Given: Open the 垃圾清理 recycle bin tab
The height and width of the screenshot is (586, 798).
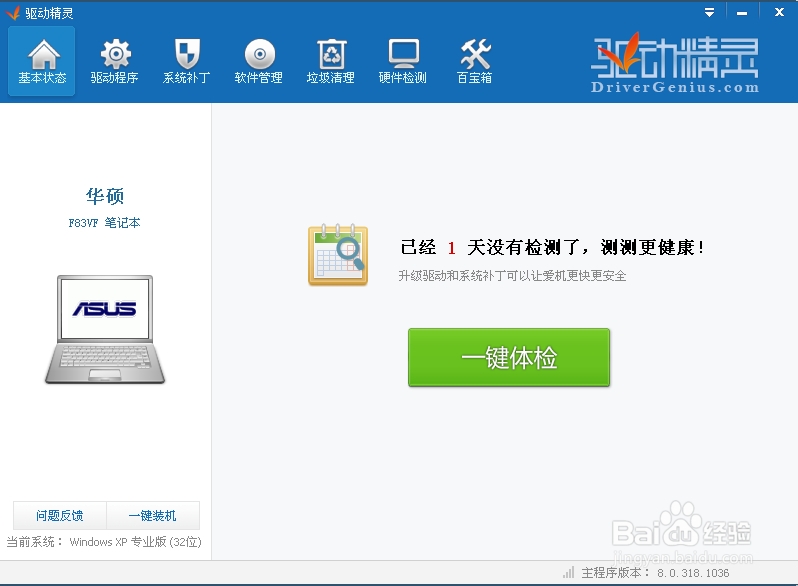Looking at the screenshot, I should coord(331,61).
